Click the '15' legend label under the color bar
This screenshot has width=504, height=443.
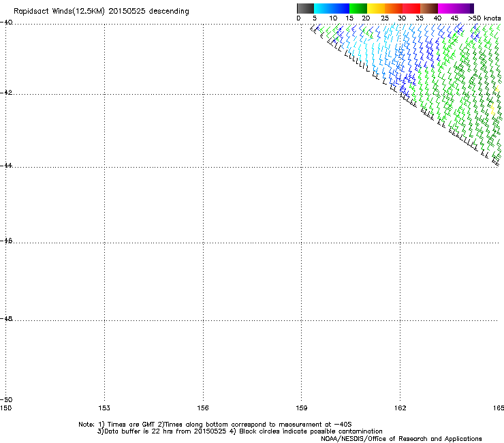349,18
